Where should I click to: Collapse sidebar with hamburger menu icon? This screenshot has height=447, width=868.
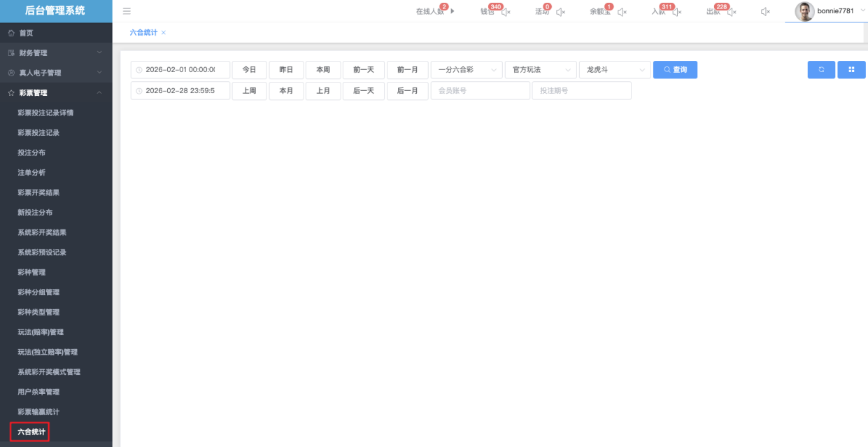(x=127, y=11)
